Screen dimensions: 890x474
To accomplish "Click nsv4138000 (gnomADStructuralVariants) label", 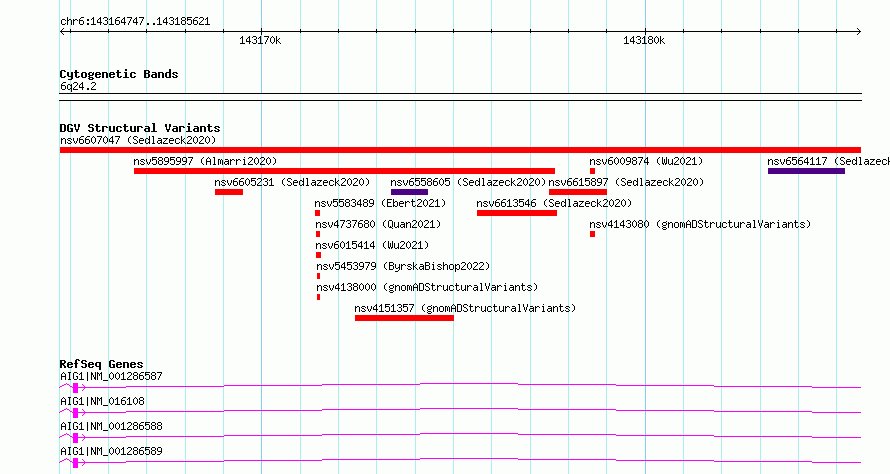I will 427,287.
